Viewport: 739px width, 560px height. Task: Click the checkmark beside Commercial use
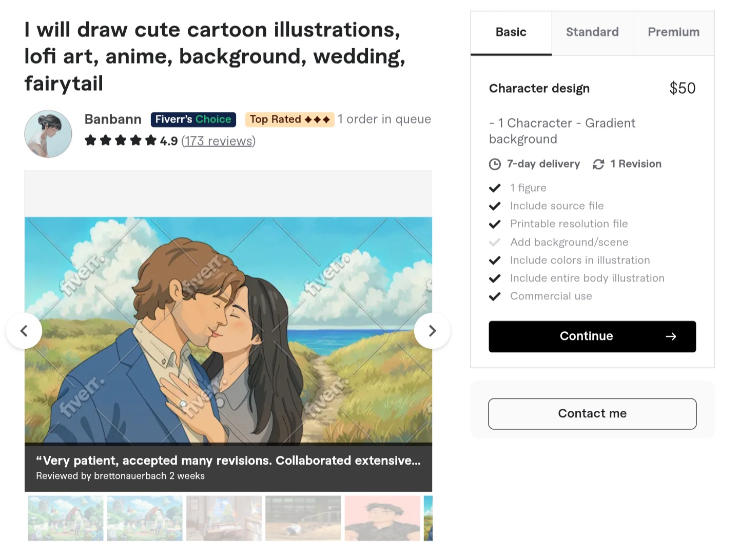pyautogui.click(x=495, y=296)
